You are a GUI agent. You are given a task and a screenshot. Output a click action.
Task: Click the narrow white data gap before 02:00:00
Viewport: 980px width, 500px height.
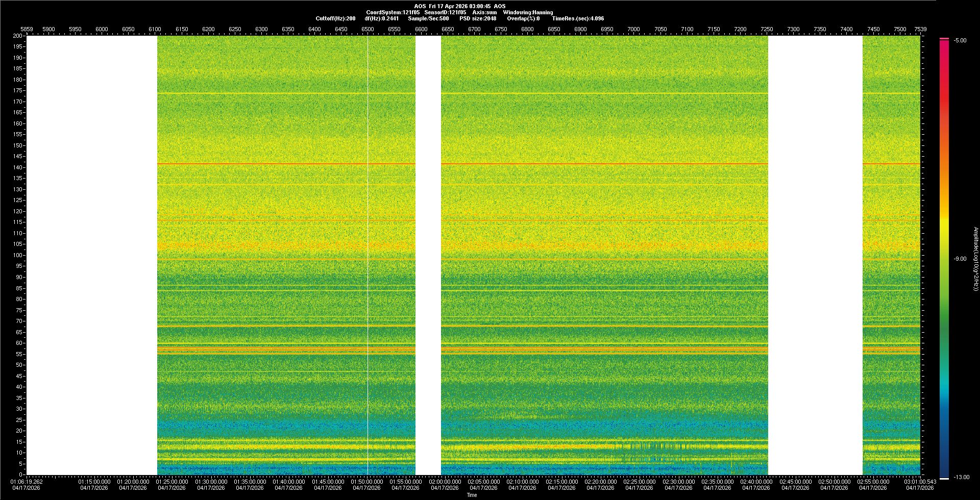[x=428, y=255]
